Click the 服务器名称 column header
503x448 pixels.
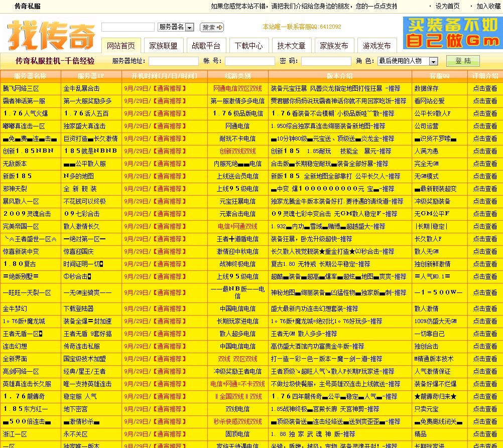click(30, 76)
